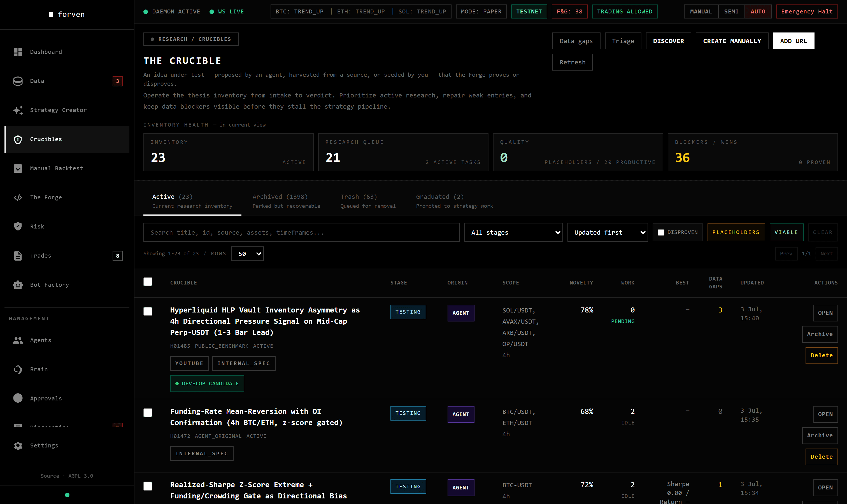Viewport: 847px width, 504px height.
Task: Click the TESTNET status chip
Action: coord(529,11)
